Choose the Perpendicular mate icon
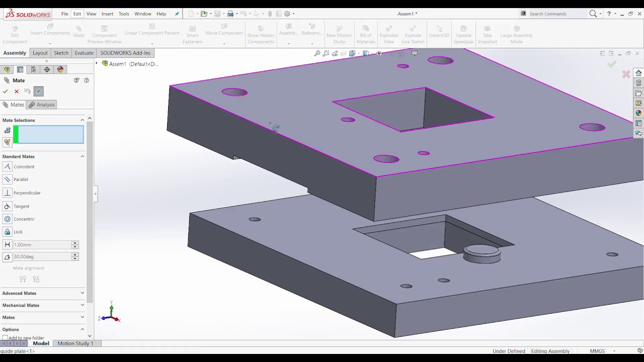 [x=7, y=193]
